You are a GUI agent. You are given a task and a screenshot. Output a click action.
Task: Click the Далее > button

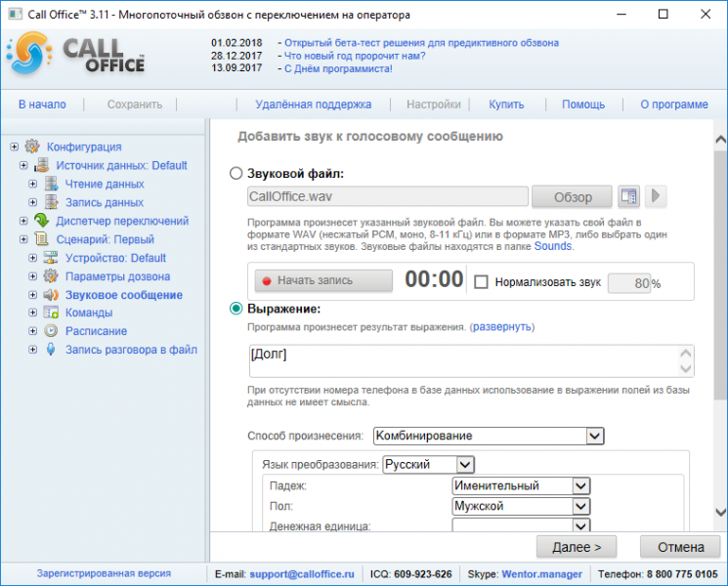point(577,547)
